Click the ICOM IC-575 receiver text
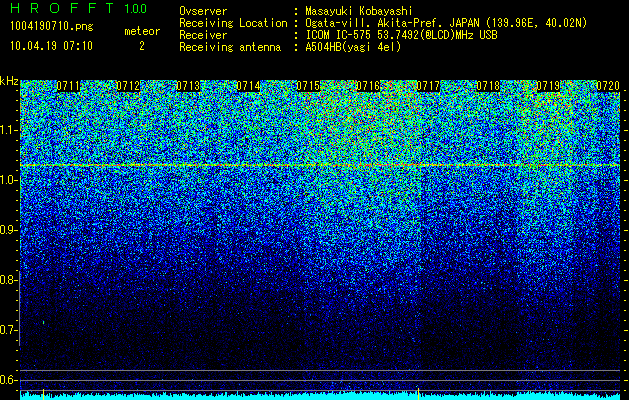The height and width of the screenshot is (400, 629). click(x=402, y=35)
